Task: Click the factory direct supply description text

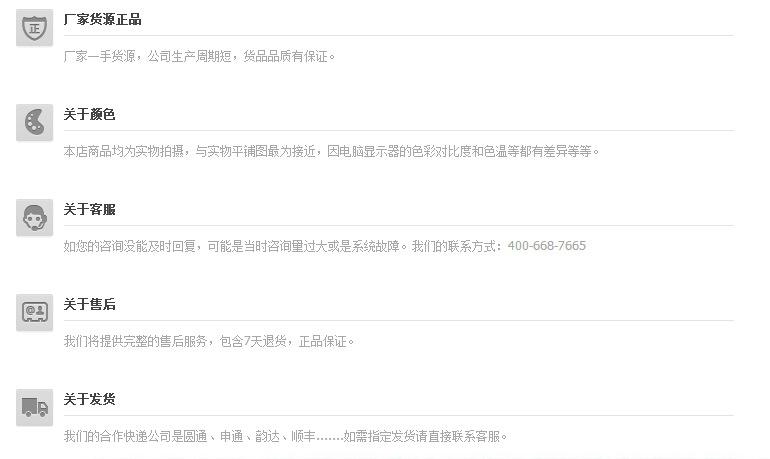Action: 199,56
